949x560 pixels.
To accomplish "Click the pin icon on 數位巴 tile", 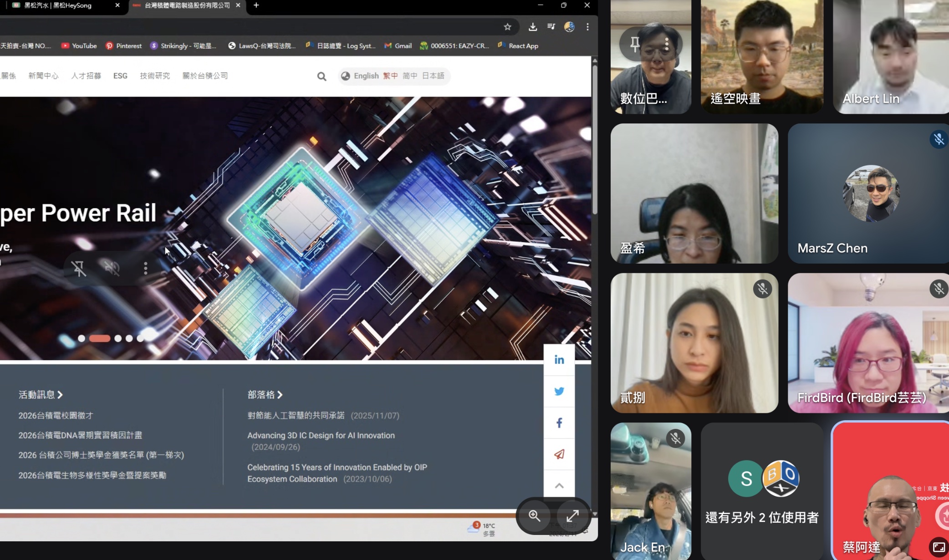I will 635,44.
